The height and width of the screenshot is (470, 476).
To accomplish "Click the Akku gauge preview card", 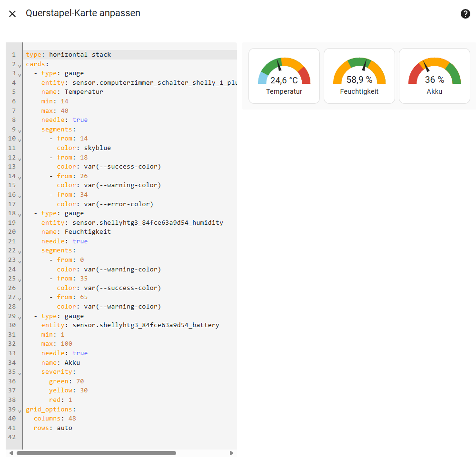I will (435, 76).
